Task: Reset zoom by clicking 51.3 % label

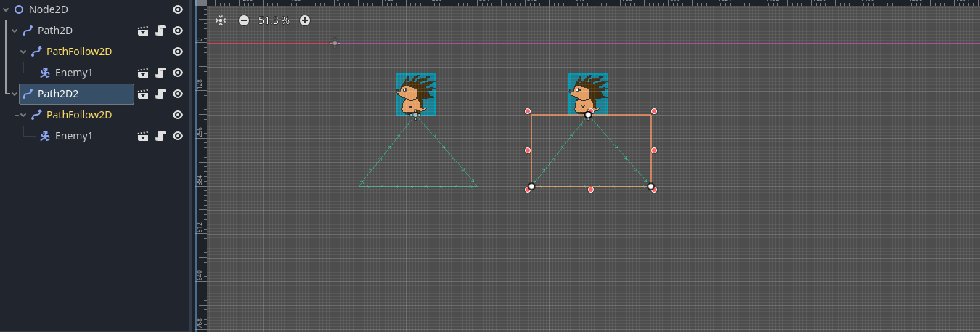Action: [274, 20]
